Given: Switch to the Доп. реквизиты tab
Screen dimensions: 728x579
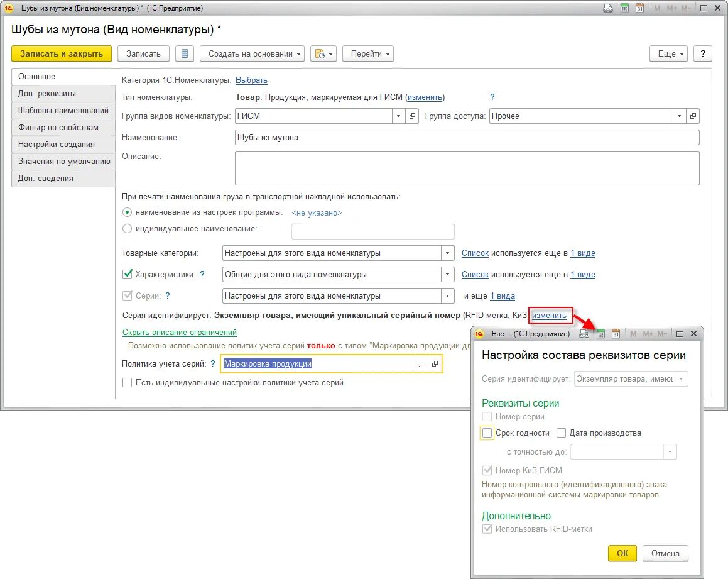Looking at the screenshot, I should pyautogui.click(x=63, y=94).
